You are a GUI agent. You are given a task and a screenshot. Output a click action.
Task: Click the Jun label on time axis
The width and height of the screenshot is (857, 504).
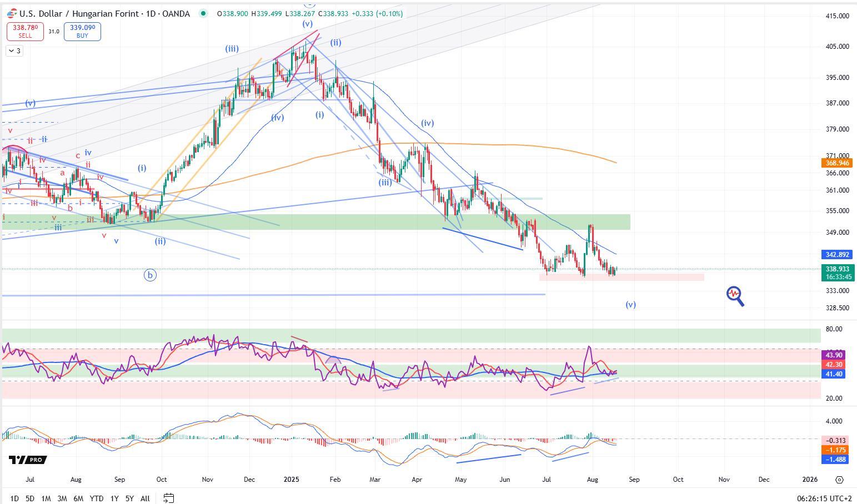tap(504, 480)
